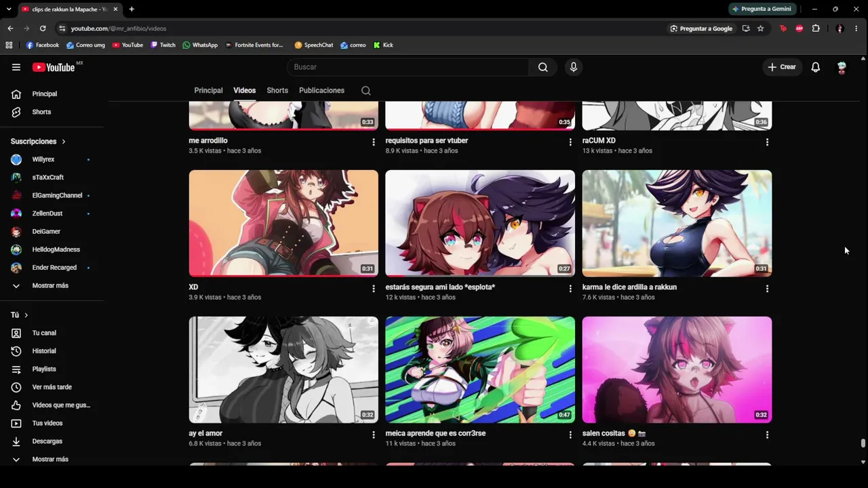Play the thumbnail "estarás segura ami lado"

(x=480, y=223)
